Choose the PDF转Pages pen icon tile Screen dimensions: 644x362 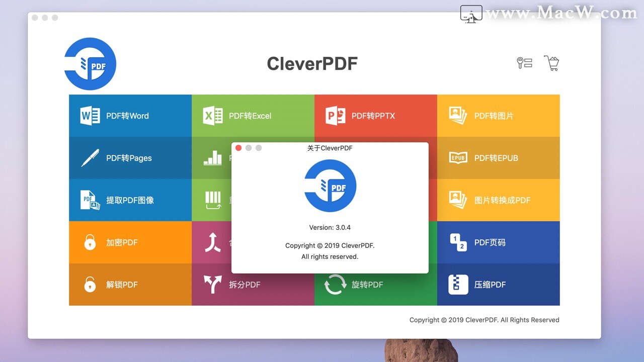[x=130, y=158]
